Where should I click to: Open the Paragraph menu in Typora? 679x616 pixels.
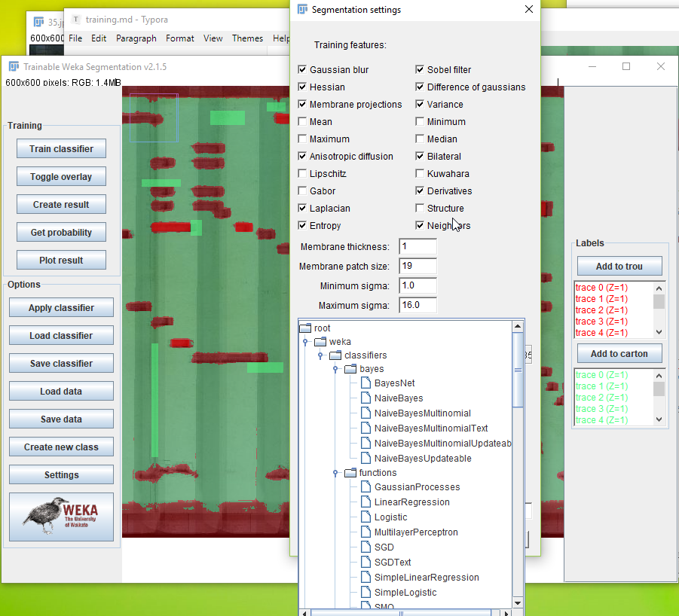[x=136, y=38]
